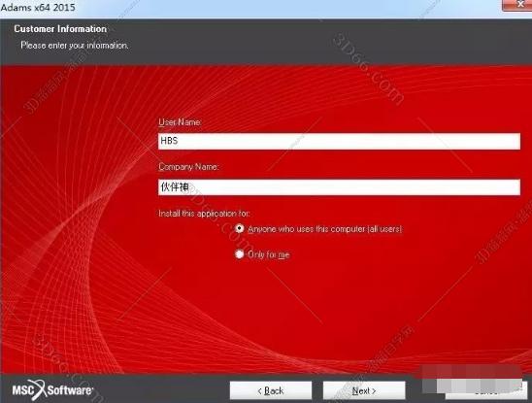The height and width of the screenshot is (403, 532).
Task: Click the Customer Information heading
Action: click(x=60, y=29)
